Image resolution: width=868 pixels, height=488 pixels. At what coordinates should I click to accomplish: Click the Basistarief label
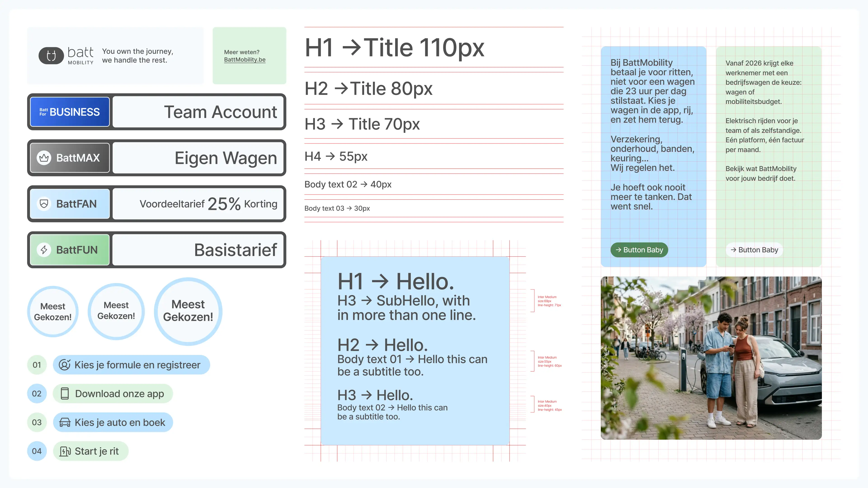click(x=236, y=250)
